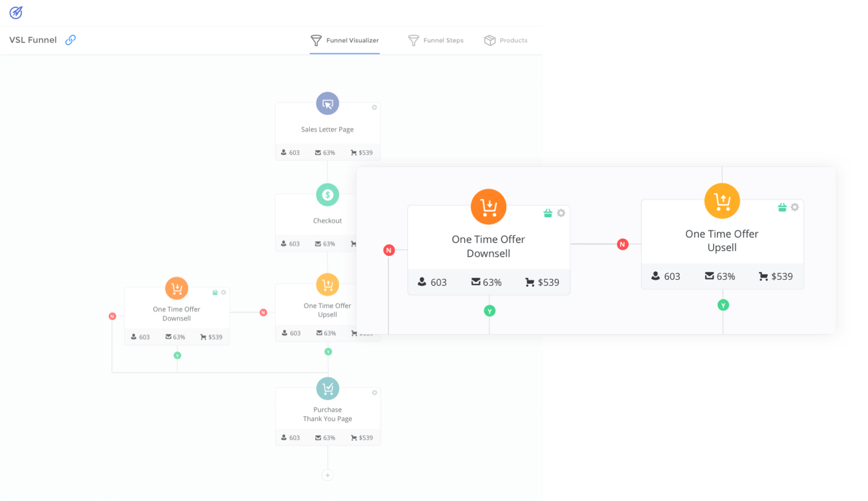Click basket icon on enlarged Upsell card
The width and height of the screenshot is (868, 501).
tap(782, 207)
